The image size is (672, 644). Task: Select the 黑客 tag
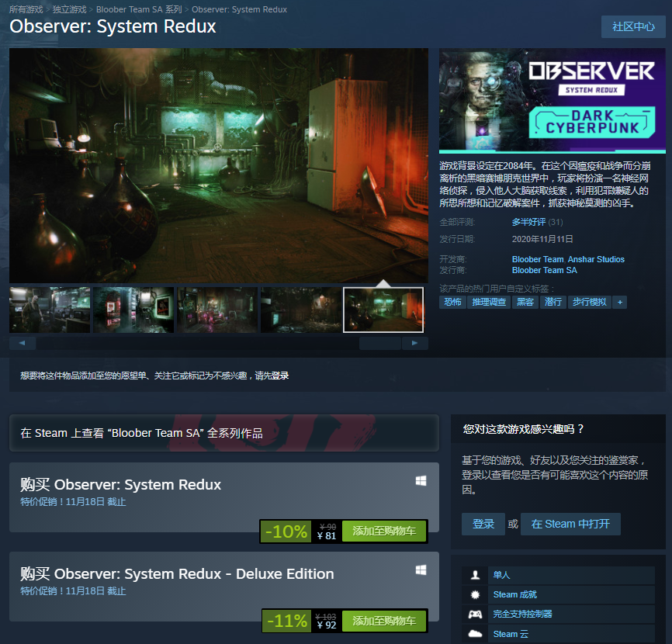[x=525, y=302]
